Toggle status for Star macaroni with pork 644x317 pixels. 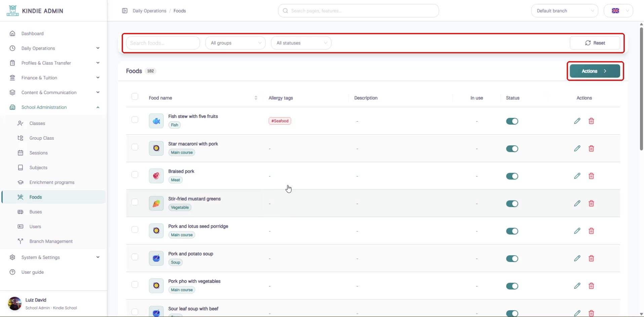[x=512, y=149]
